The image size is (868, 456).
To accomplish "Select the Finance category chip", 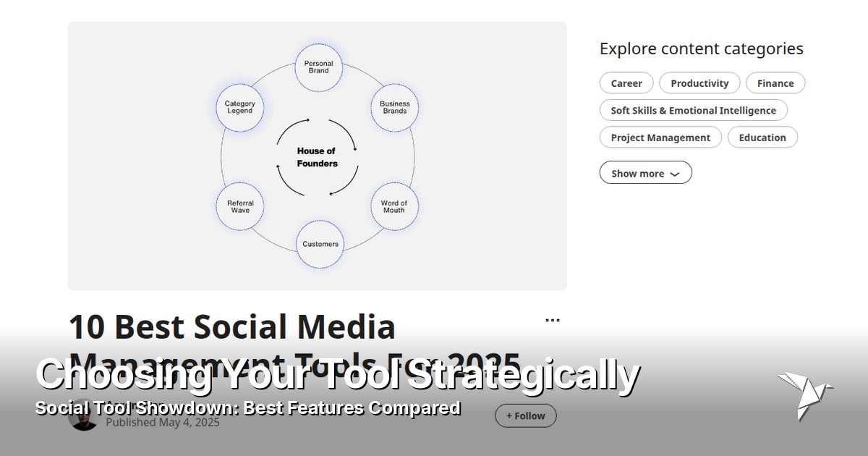I will tap(775, 83).
